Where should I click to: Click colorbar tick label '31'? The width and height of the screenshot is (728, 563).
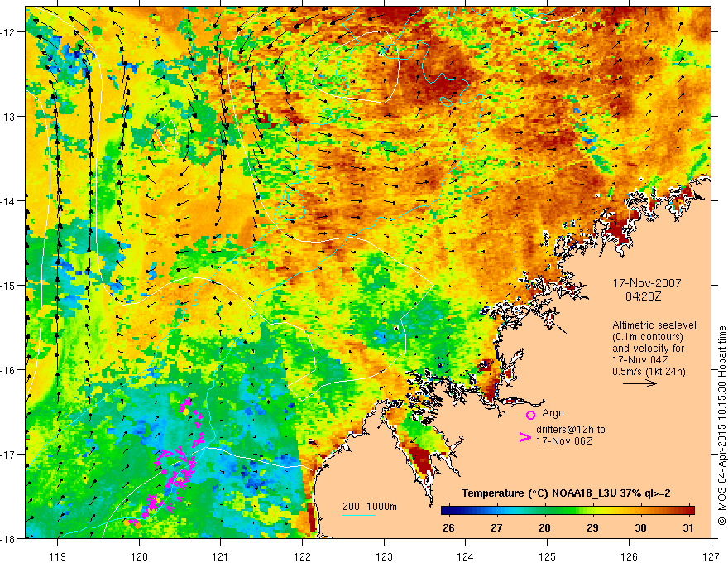click(688, 527)
